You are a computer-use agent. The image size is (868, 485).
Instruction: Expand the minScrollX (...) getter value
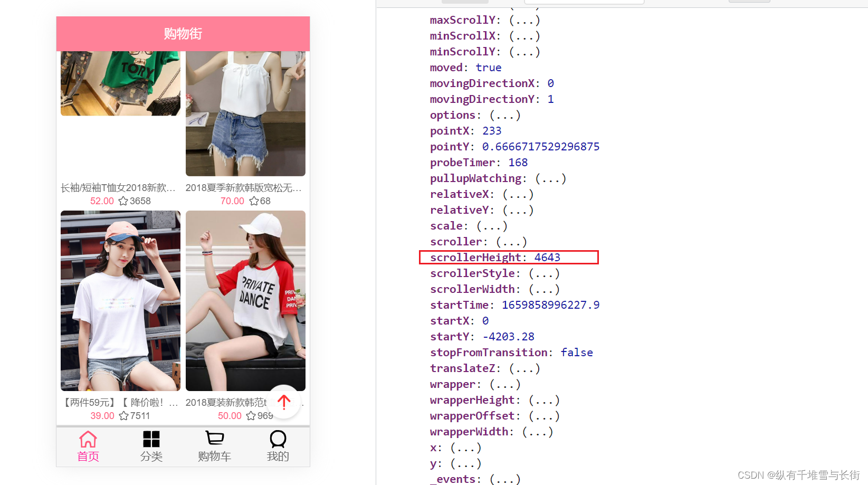pyautogui.click(x=524, y=36)
